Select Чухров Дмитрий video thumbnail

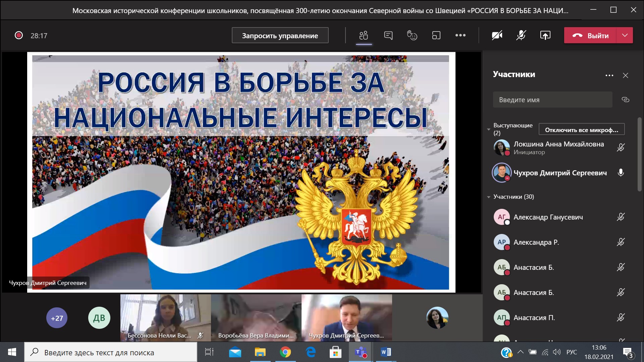point(347,318)
